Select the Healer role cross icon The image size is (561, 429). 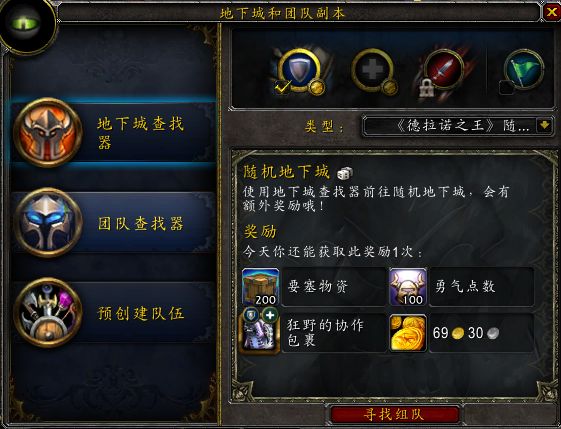(372, 69)
